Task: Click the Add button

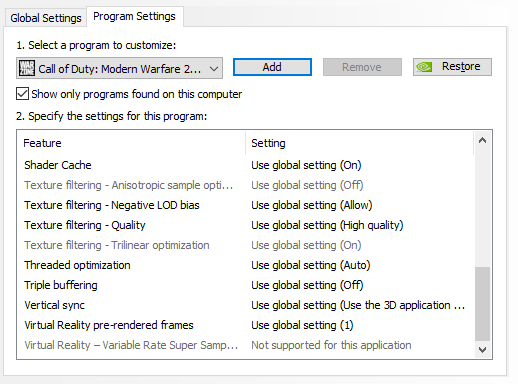Action: point(272,67)
